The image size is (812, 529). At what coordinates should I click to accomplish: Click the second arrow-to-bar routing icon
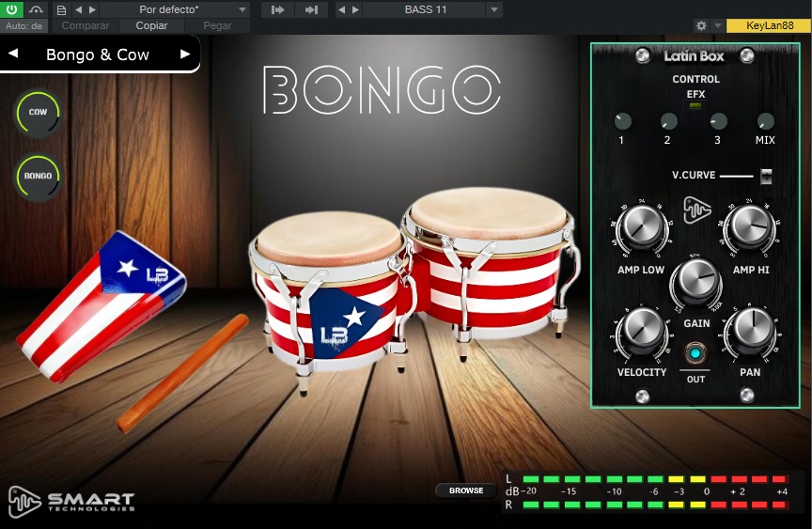click(311, 9)
